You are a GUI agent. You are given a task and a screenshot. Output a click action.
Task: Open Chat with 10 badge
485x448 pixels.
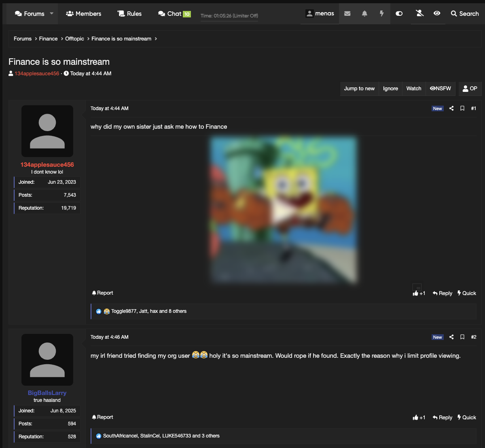(x=174, y=14)
